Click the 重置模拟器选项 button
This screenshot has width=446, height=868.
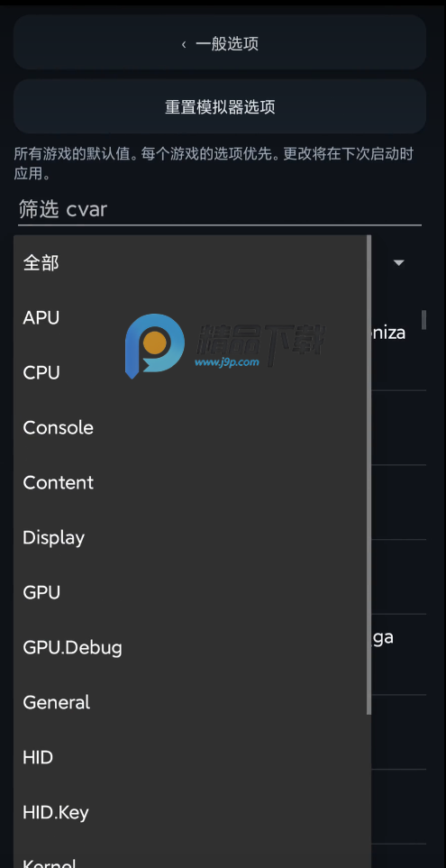220,106
